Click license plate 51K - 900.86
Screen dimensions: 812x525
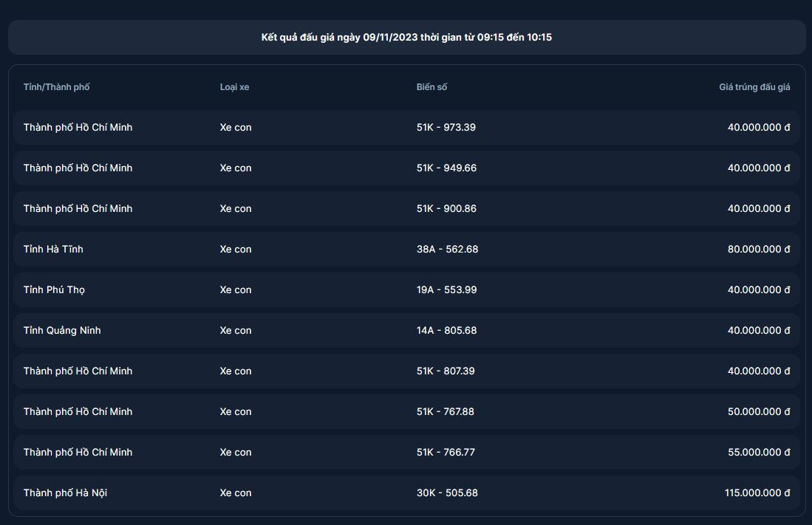446,209
